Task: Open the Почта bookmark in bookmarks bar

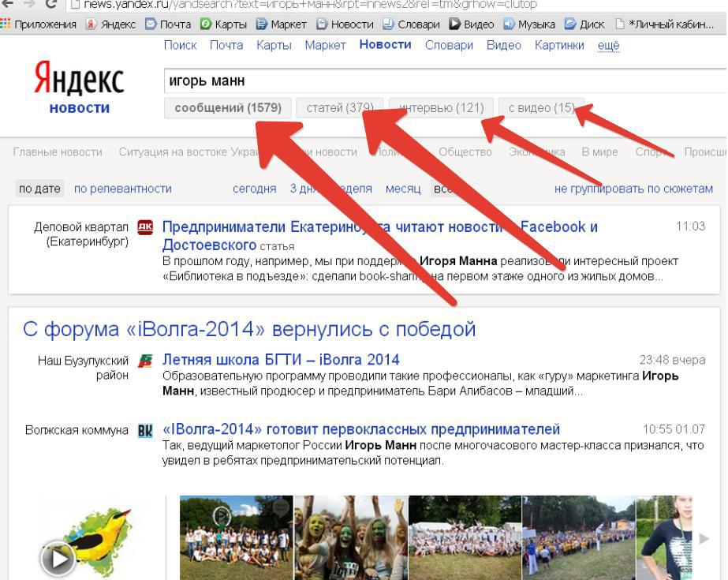Action: point(168,24)
